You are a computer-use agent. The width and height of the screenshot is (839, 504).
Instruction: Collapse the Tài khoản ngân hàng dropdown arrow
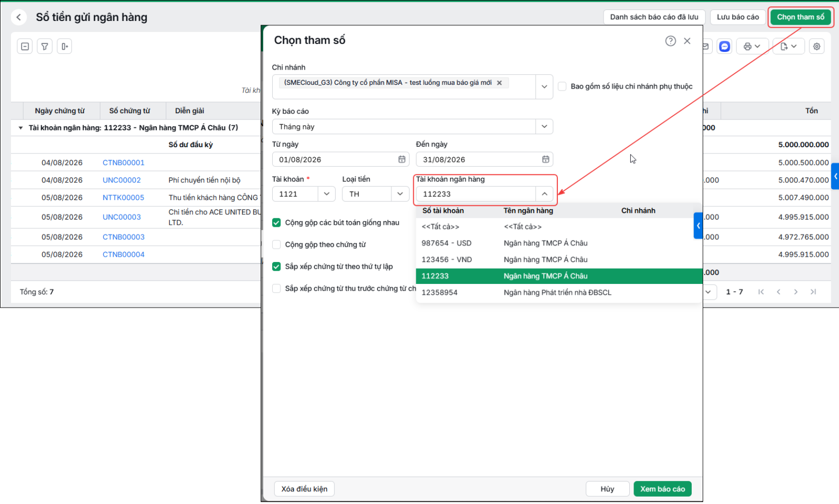[544, 194]
